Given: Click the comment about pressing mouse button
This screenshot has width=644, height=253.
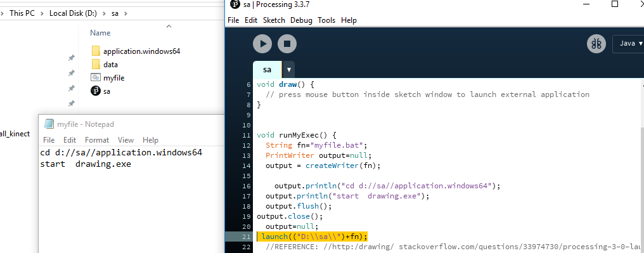Looking at the screenshot, I should coord(428,94).
